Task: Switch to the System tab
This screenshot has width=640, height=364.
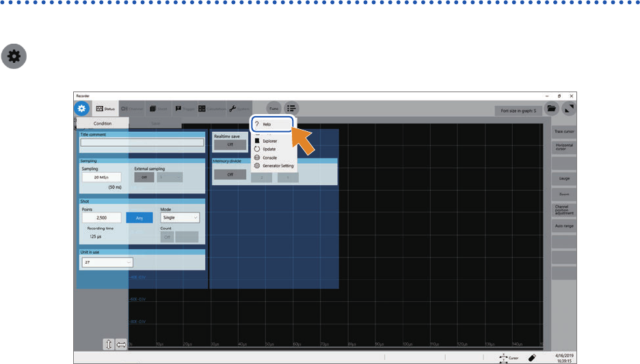Action: coord(239,109)
